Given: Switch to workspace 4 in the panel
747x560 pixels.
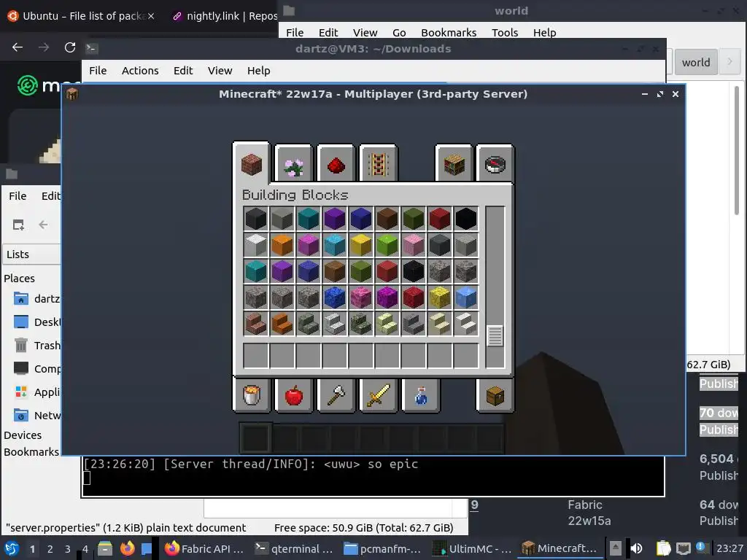Looking at the screenshot, I should (85, 549).
